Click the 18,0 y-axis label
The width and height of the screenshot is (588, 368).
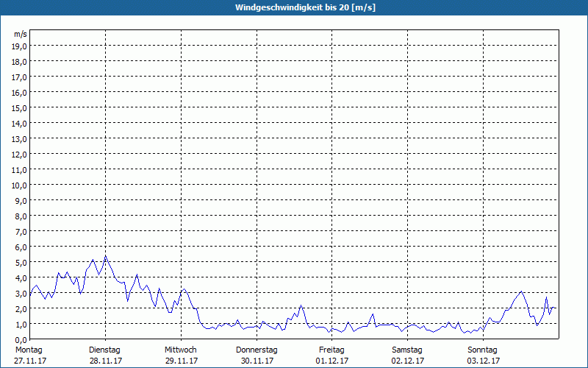[x=20, y=62]
